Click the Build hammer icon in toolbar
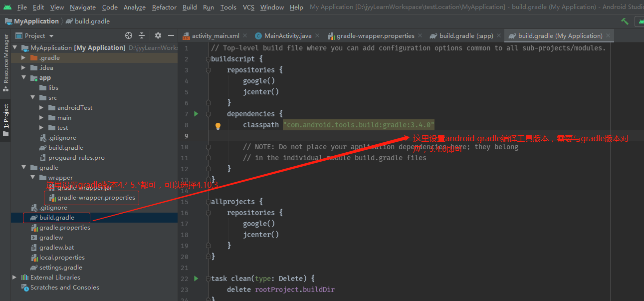 click(625, 21)
